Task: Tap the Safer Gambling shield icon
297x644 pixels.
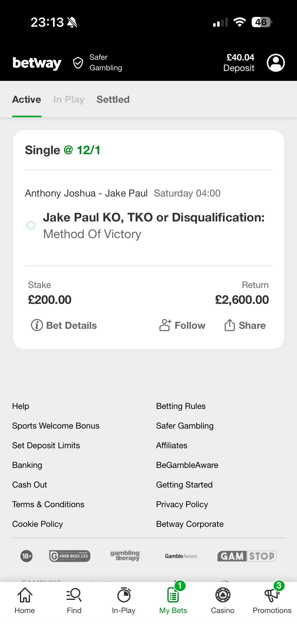Action: point(78,63)
